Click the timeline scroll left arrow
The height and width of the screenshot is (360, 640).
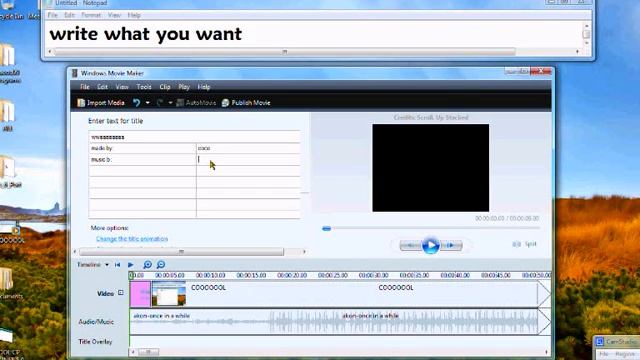(133, 352)
